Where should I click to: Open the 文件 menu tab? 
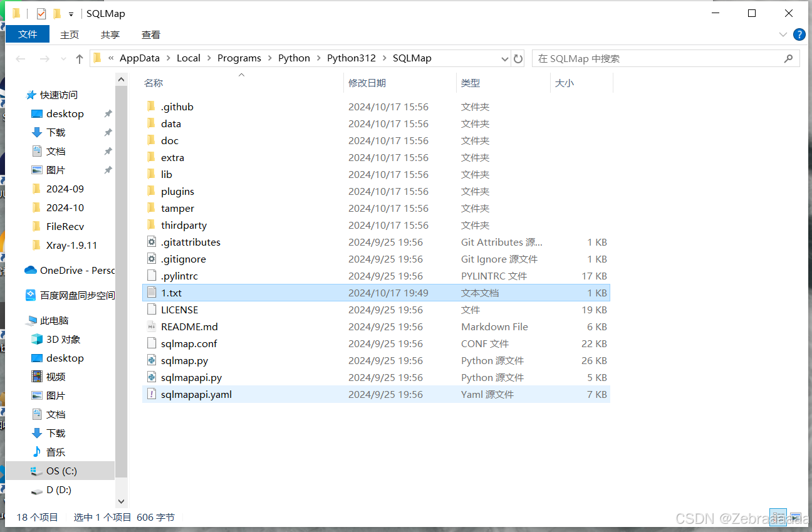click(28, 34)
